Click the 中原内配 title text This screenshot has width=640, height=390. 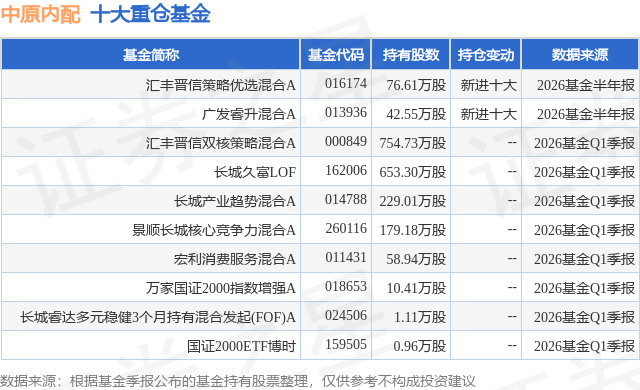click(x=40, y=14)
